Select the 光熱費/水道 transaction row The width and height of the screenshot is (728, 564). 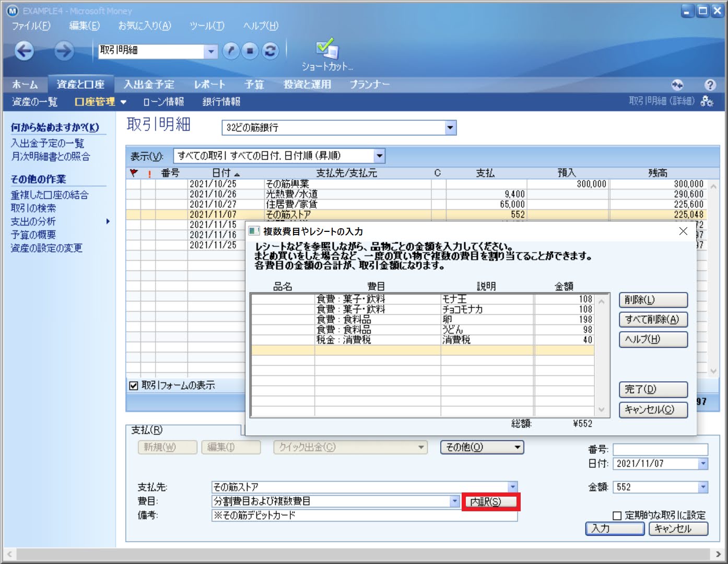click(x=416, y=194)
